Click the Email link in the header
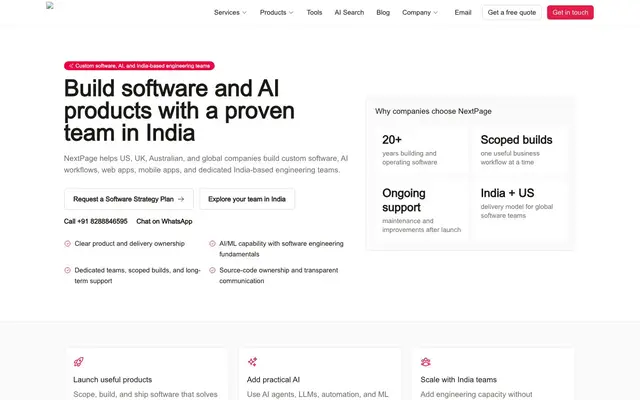This screenshot has height=400, width=640. [x=463, y=13]
